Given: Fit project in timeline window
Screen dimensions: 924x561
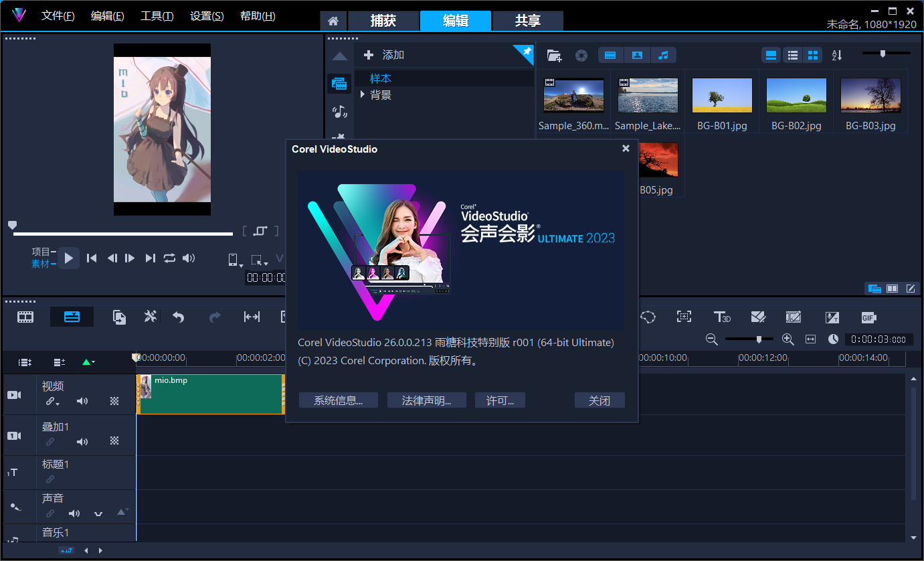Looking at the screenshot, I should [811, 339].
